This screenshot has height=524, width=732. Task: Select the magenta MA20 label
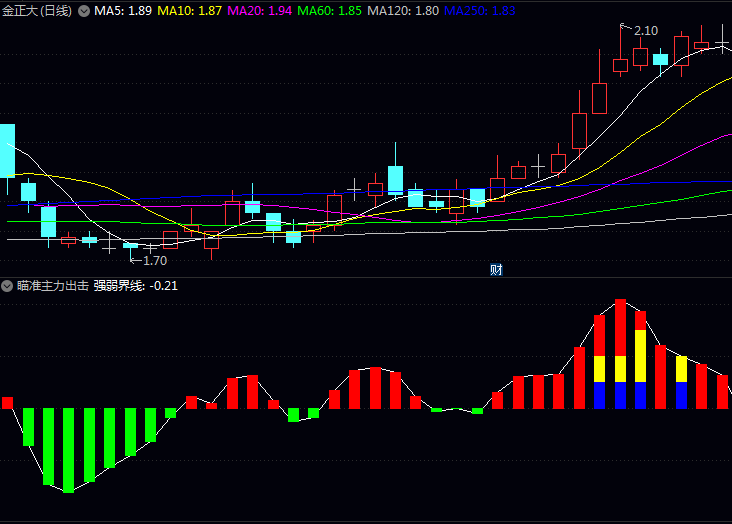click(260, 10)
